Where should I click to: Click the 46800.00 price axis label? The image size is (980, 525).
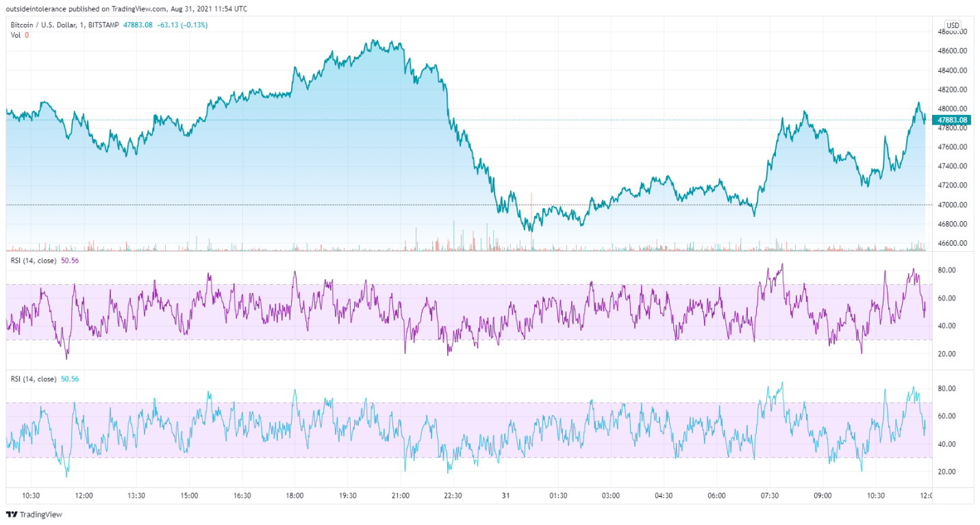click(952, 224)
